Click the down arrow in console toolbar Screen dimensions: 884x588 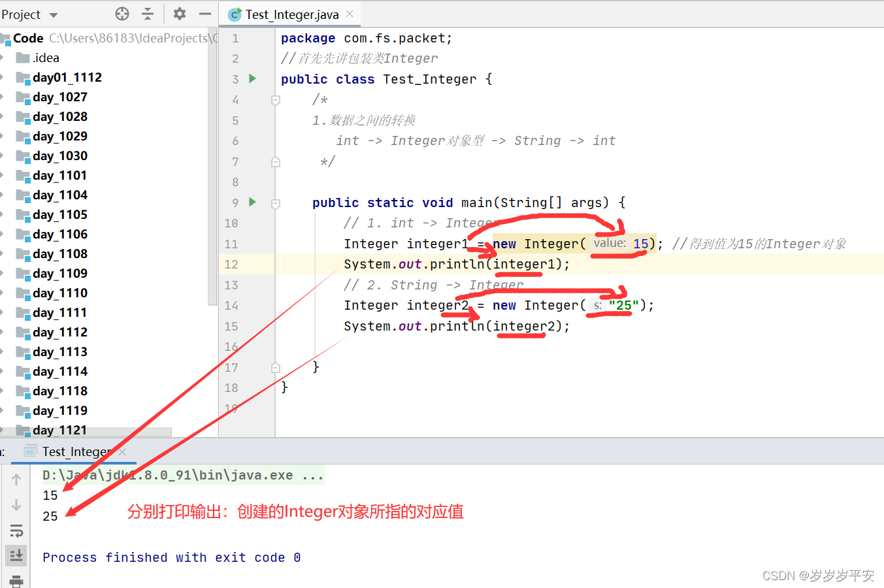point(16,504)
